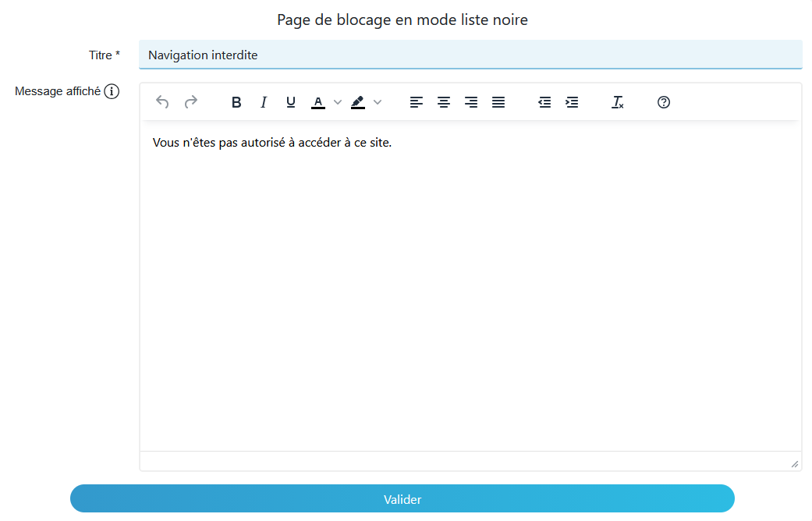The width and height of the screenshot is (812, 521).
Task: Apply the current text color
Action: tap(318, 102)
